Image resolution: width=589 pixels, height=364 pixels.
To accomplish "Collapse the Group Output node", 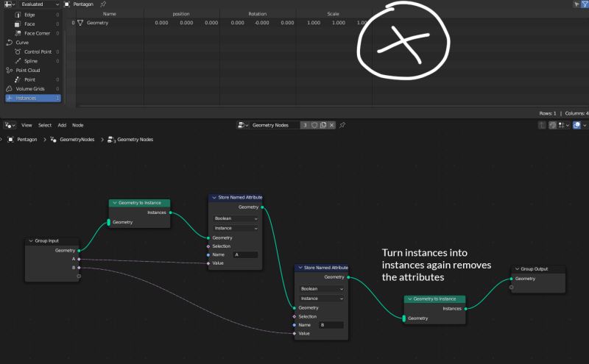I will click(517, 269).
